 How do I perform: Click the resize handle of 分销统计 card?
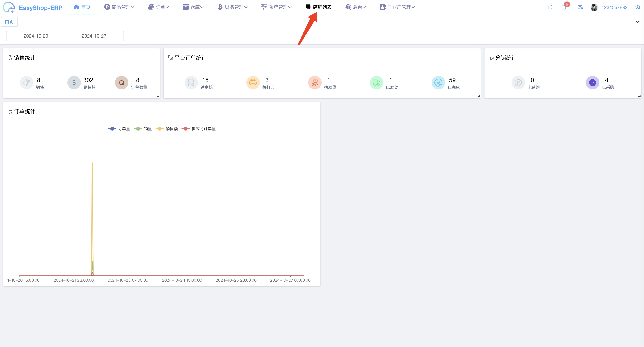click(x=639, y=96)
